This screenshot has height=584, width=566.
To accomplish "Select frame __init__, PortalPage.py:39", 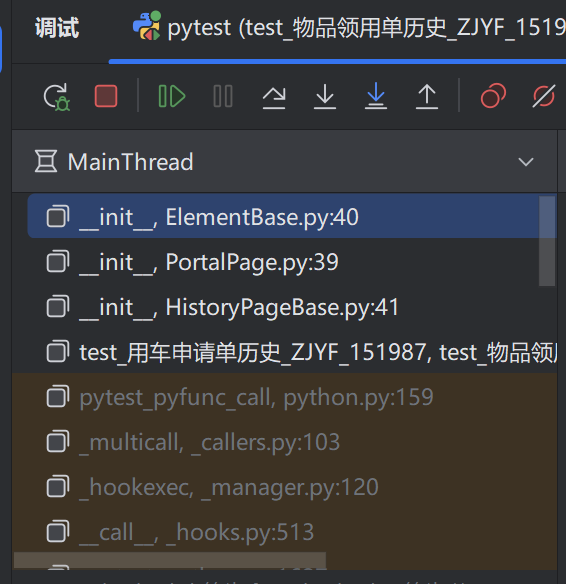I will pos(283,262).
